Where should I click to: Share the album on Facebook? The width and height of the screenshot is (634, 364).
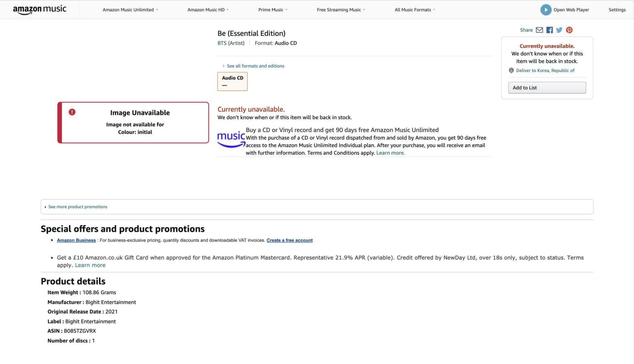(549, 30)
